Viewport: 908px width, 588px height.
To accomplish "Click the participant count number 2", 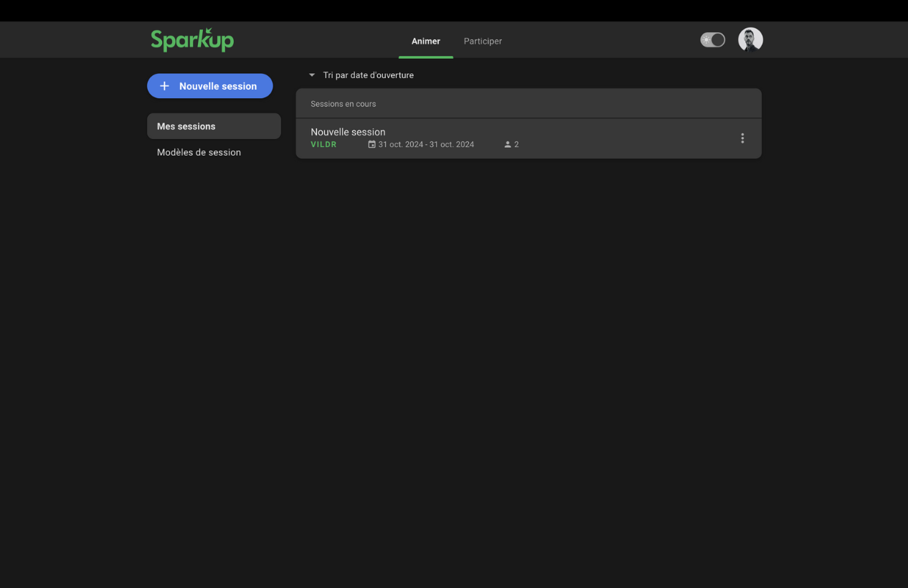I will pos(516,144).
